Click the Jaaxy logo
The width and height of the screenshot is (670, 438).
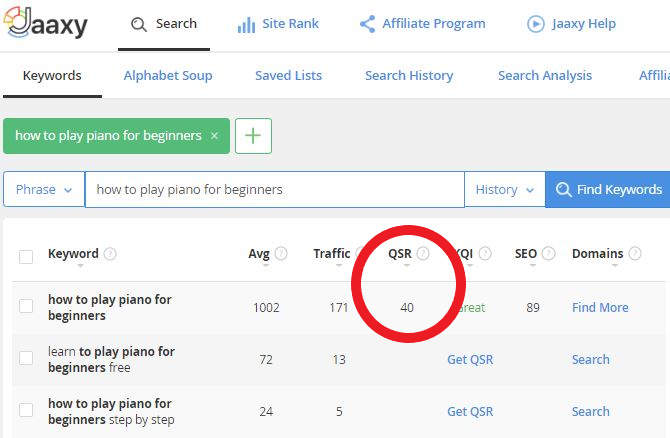[45, 23]
